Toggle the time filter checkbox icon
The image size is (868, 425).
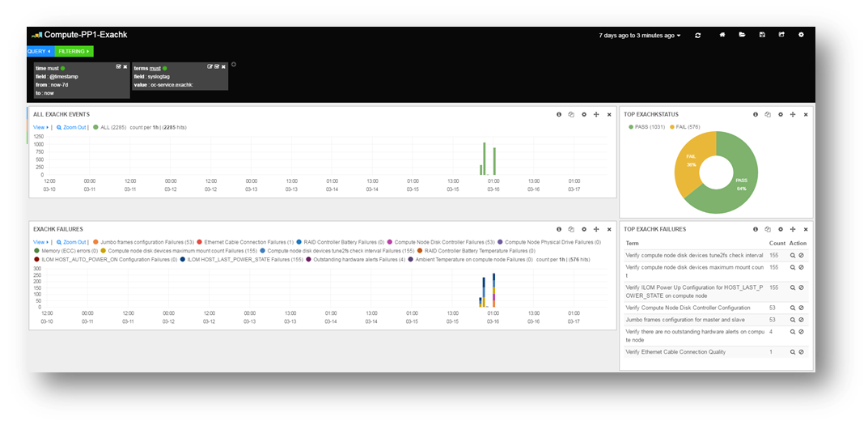point(119,66)
